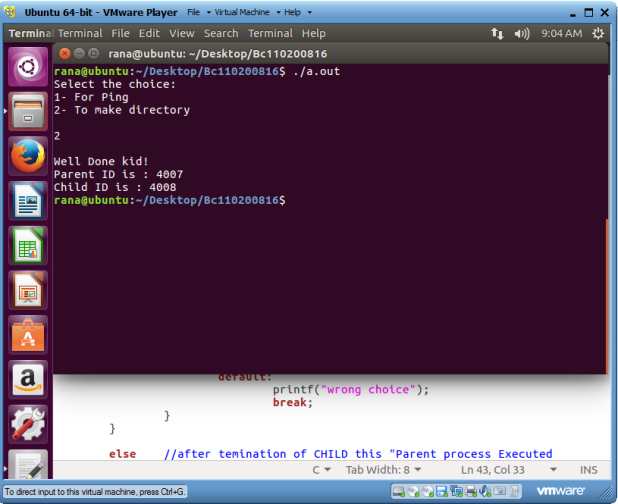The height and width of the screenshot is (504, 618).
Task: Click the last empty prompt line in terminal
Action: (169, 200)
